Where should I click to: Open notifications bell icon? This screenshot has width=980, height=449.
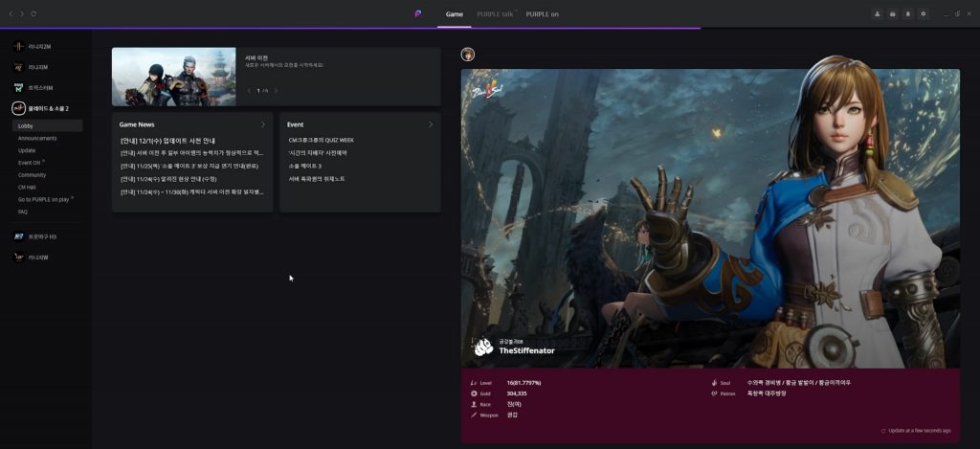908,13
